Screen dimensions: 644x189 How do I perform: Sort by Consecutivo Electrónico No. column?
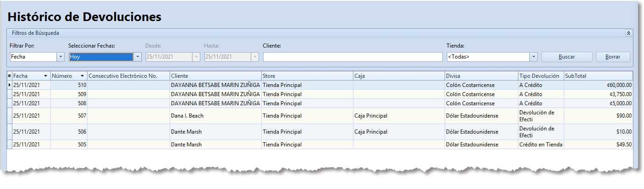point(128,76)
